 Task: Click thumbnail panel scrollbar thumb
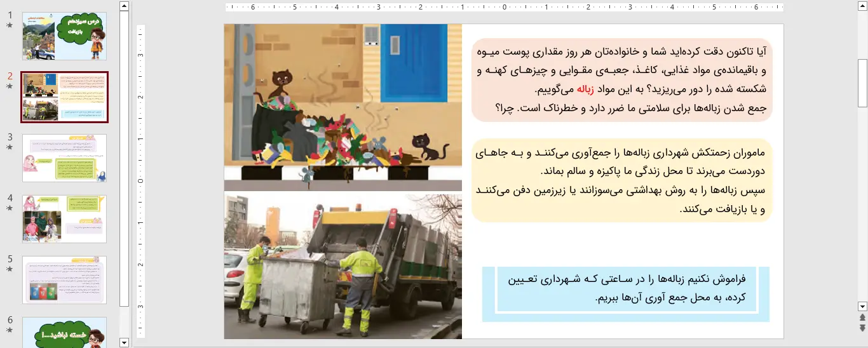(x=124, y=159)
